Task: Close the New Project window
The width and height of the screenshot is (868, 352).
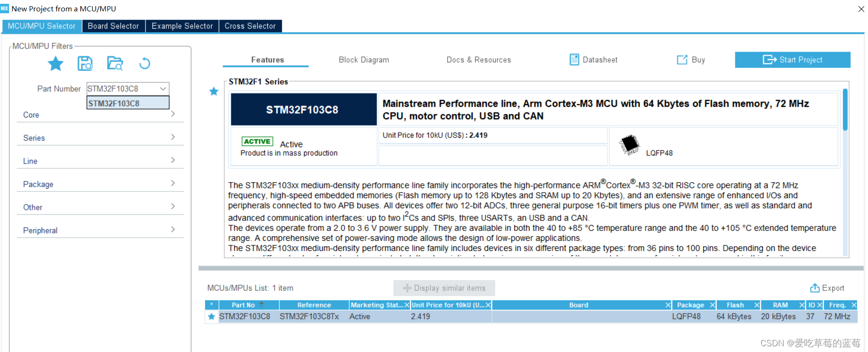Action: tap(861, 9)
